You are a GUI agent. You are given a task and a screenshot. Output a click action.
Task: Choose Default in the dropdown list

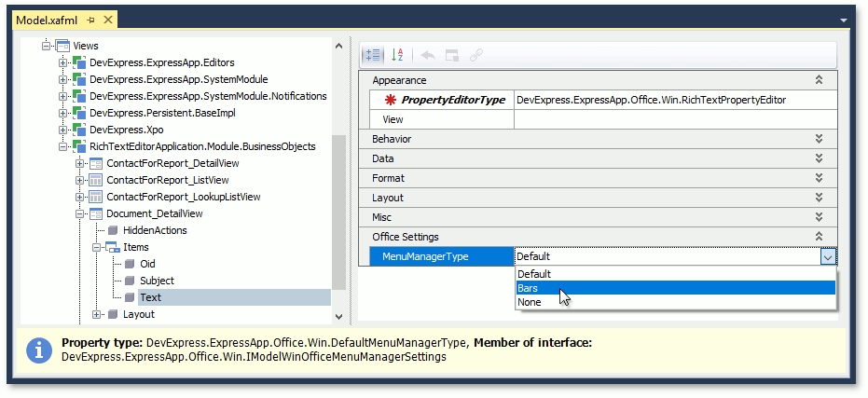pyautogui.click(x=675, y=274)
